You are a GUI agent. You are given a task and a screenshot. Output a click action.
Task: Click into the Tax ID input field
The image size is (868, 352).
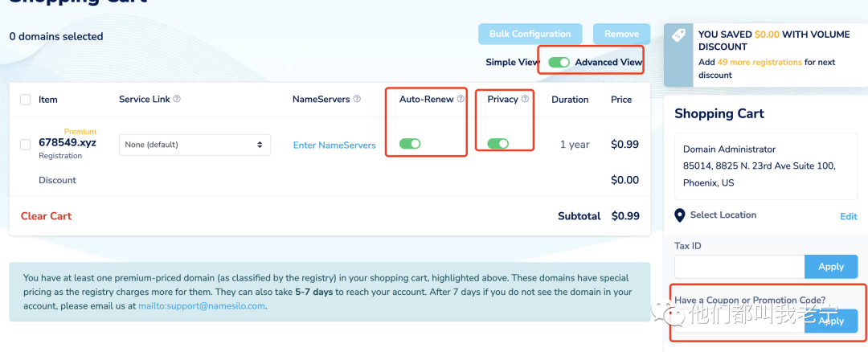pyautogui.click(x=739, y=267)
